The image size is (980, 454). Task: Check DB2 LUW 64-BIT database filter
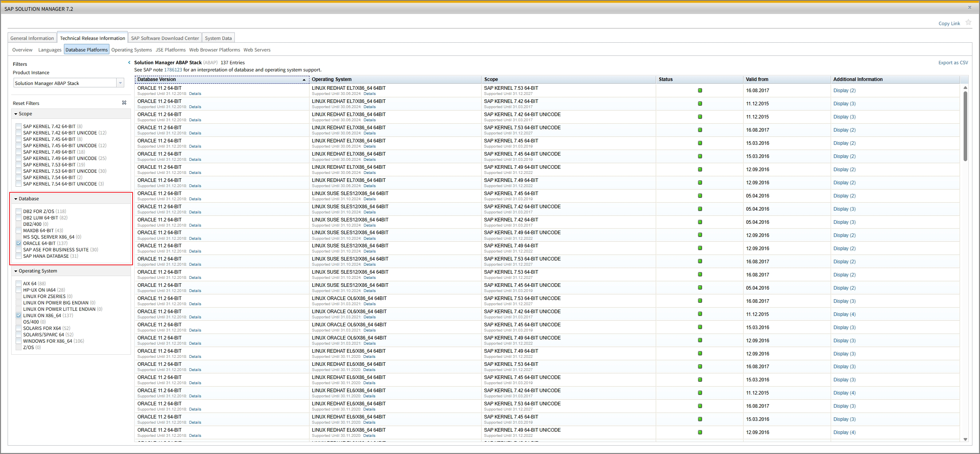pyautogui.click(x=18, y=218)
